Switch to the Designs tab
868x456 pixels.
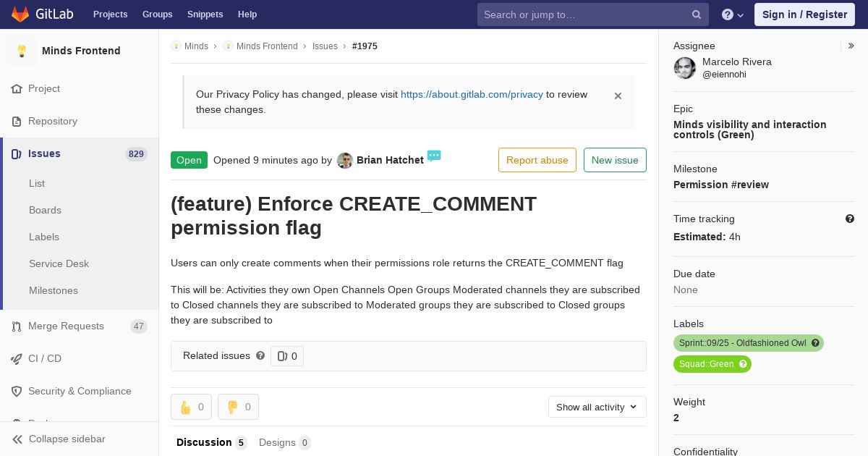(x=285, y=442)
